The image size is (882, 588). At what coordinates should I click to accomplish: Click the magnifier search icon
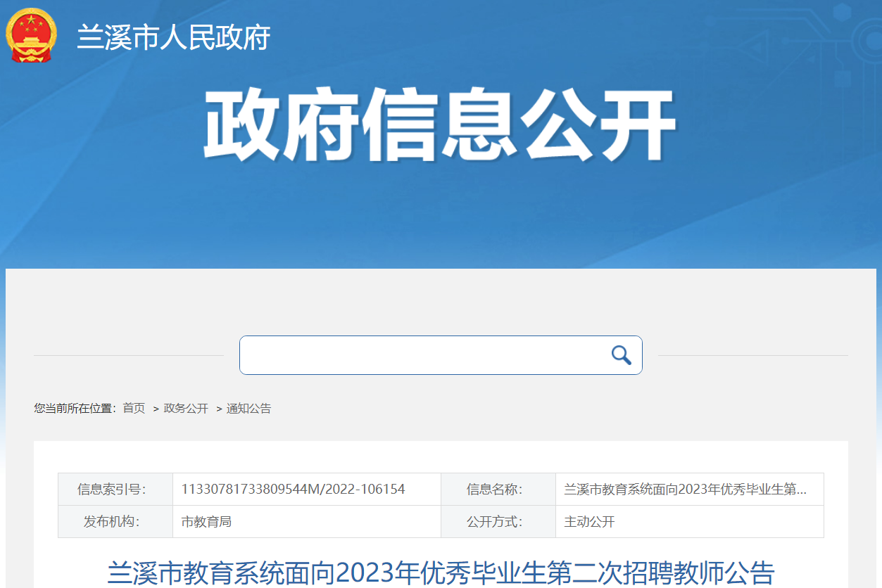(621, 355)
